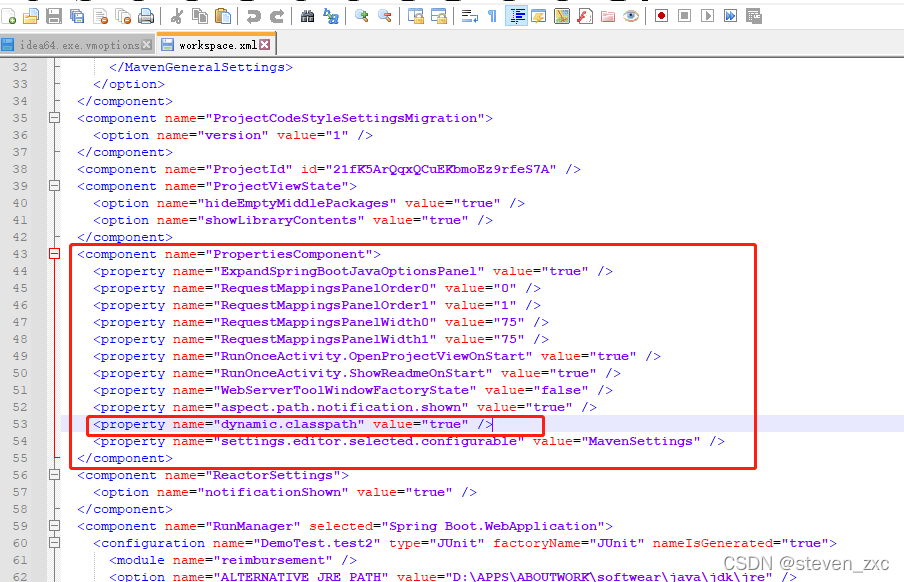Screen dimensions: 904x582
Task: Open the Function List panel
Action: [585, 16]
